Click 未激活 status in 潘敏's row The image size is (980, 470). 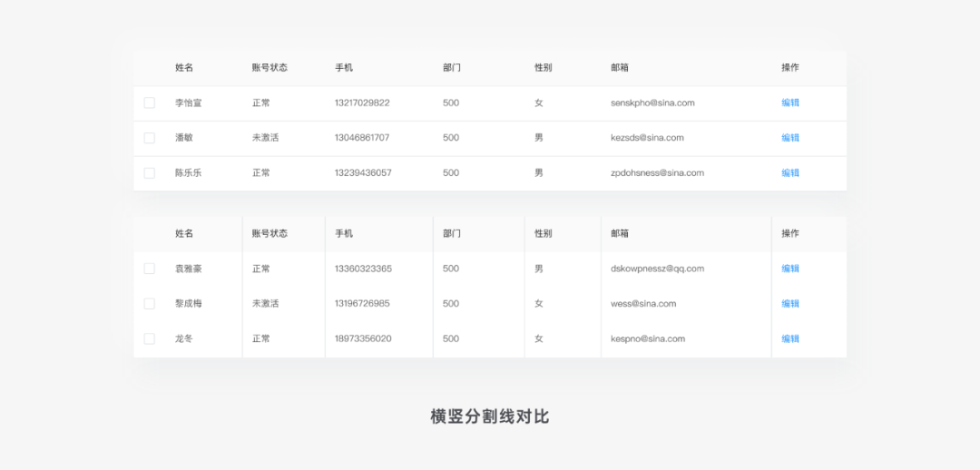point(265,138)
